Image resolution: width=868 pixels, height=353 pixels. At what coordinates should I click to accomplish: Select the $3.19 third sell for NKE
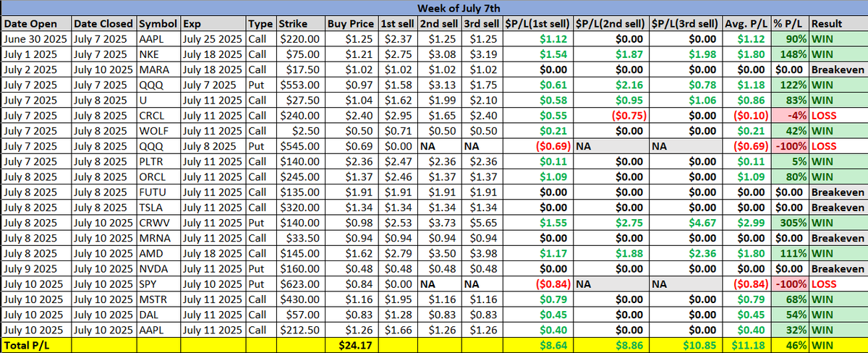click(482, 54)
